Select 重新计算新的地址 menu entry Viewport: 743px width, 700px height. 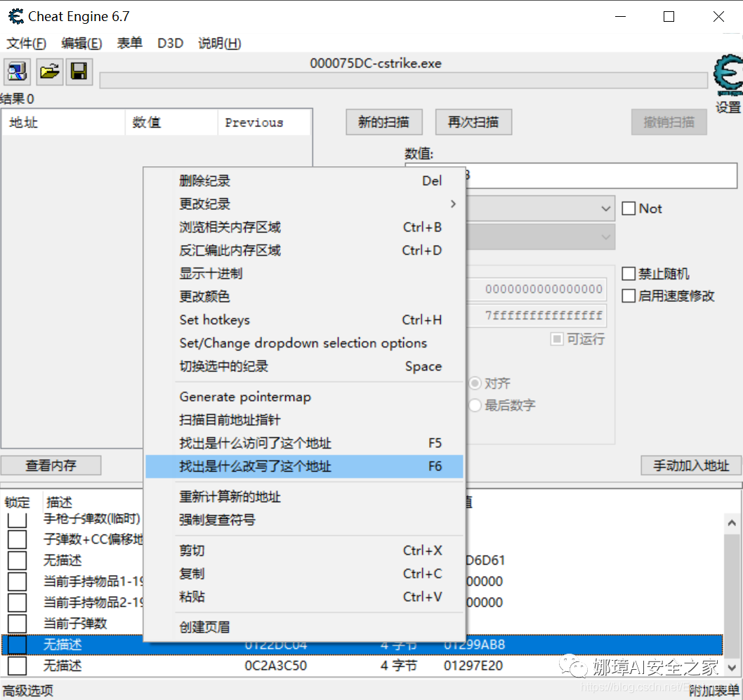coord(304,497)
